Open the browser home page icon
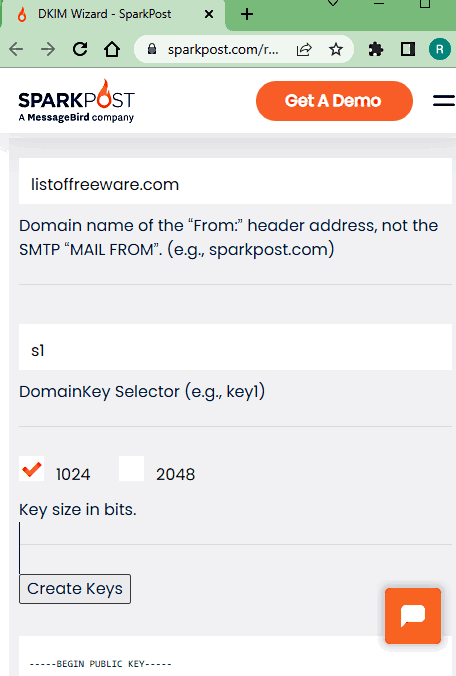 tap(112, 49)
